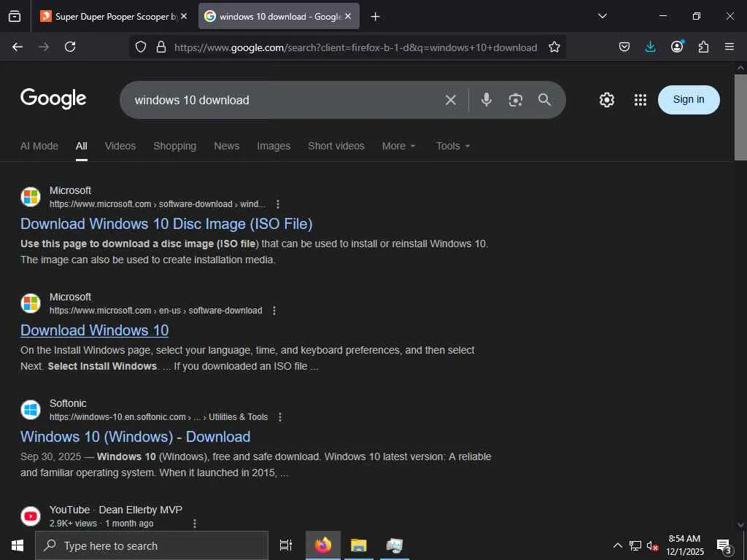
Task: Go back using the back arrow
Action: tap(18, 47)
